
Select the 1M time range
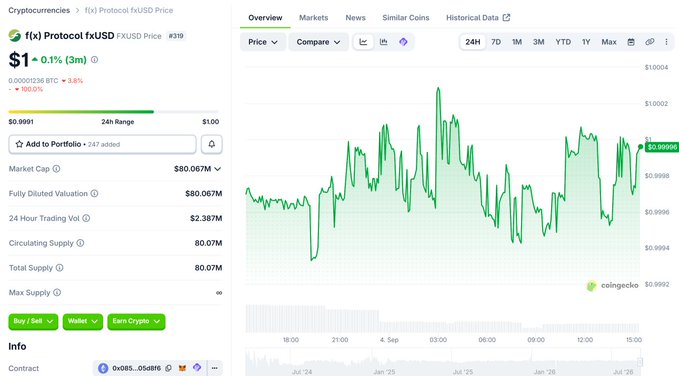tap(517, 42)
